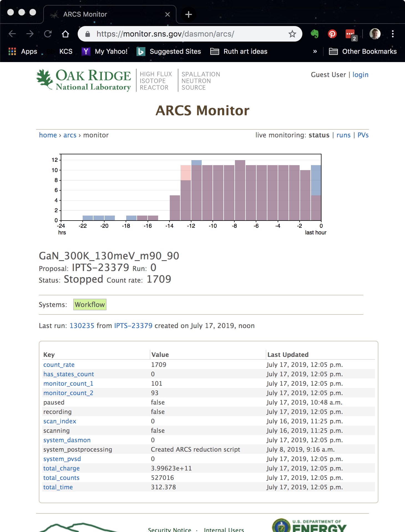Open a new browser tab
Image resolution: width=405 pixels, height=532 pixels.
point(189,14)
